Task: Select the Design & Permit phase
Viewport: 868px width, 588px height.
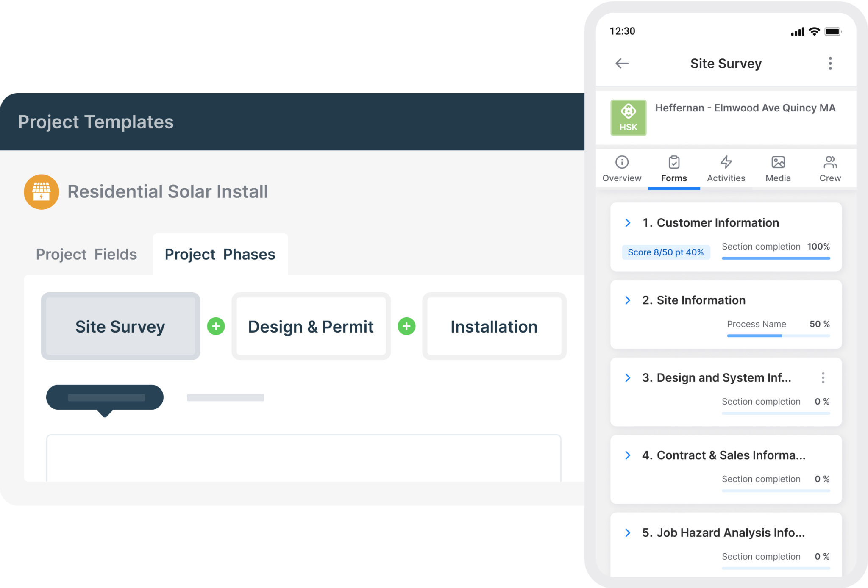Action: 311,326
